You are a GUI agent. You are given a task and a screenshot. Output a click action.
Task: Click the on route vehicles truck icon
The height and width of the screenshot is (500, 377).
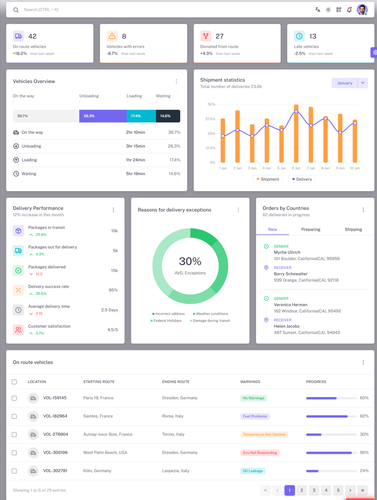point(18,36)
